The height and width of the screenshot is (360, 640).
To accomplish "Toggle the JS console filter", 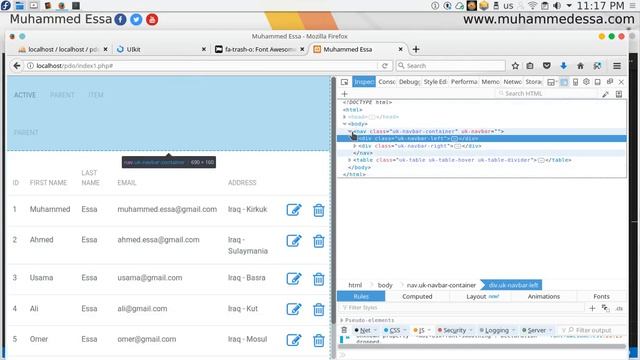I will [x=422, y=330].
